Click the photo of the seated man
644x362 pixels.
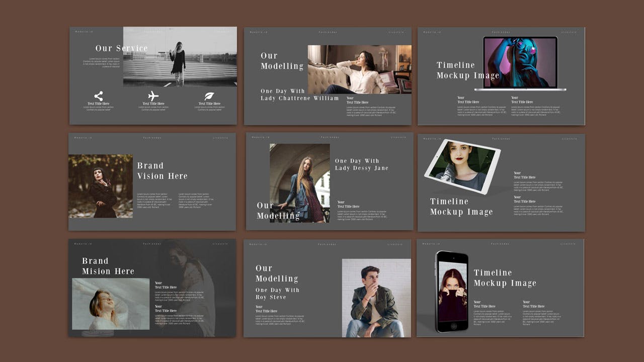[376, 298]
